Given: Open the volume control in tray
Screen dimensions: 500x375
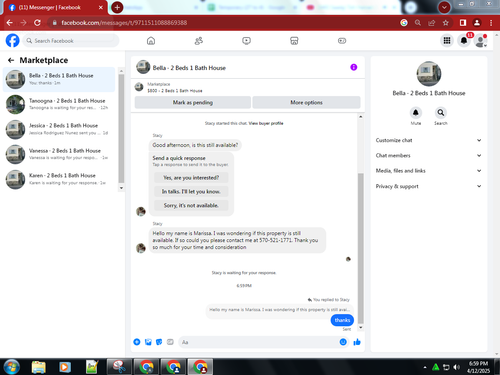Looking at the screenshot, I should (x=457, y=367).
